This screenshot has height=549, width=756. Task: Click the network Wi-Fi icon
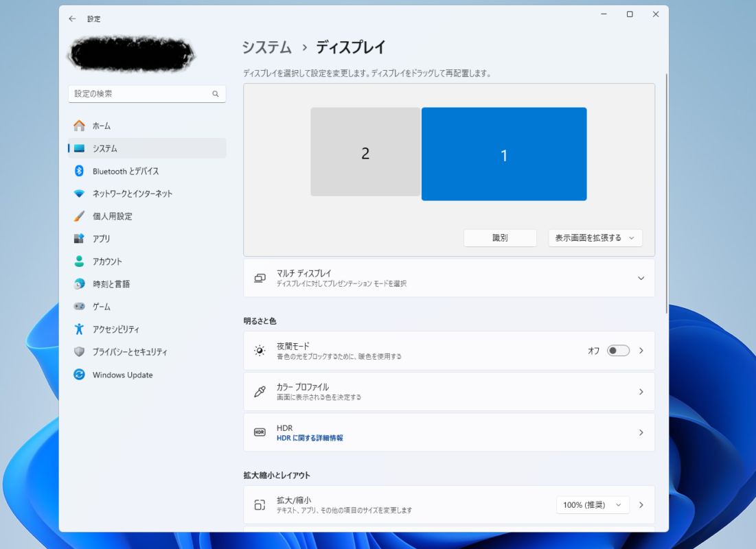[79, 194]
